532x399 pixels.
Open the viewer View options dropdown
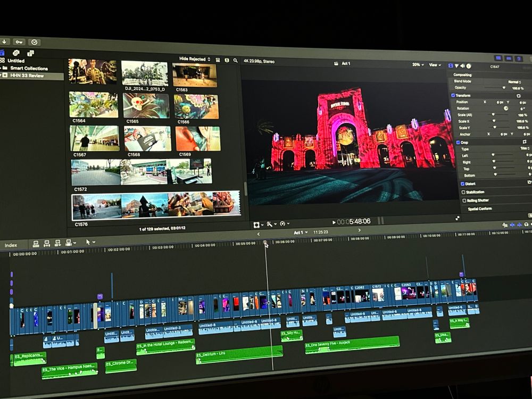tap(435, 65)
